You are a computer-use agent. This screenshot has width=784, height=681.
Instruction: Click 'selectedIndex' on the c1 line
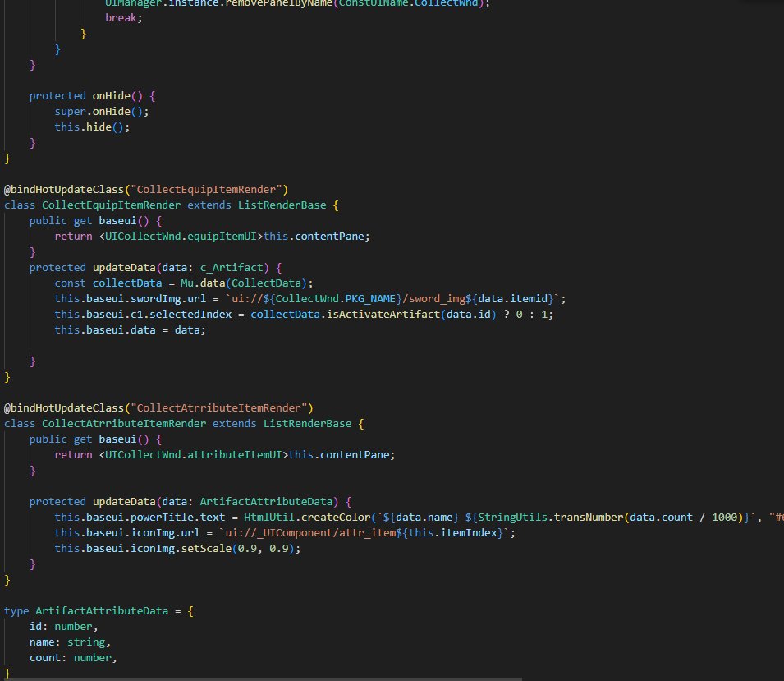click(190, 314)
